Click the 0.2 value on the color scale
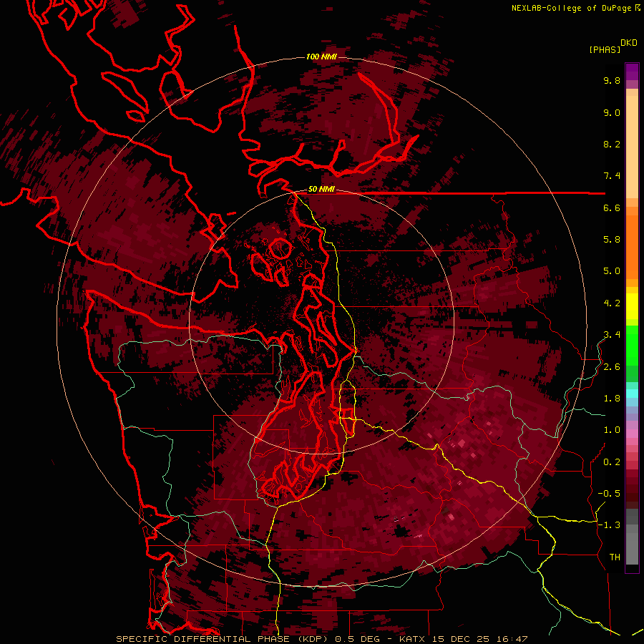The height and width of the screenshot is (644, 644). point(612,462)
